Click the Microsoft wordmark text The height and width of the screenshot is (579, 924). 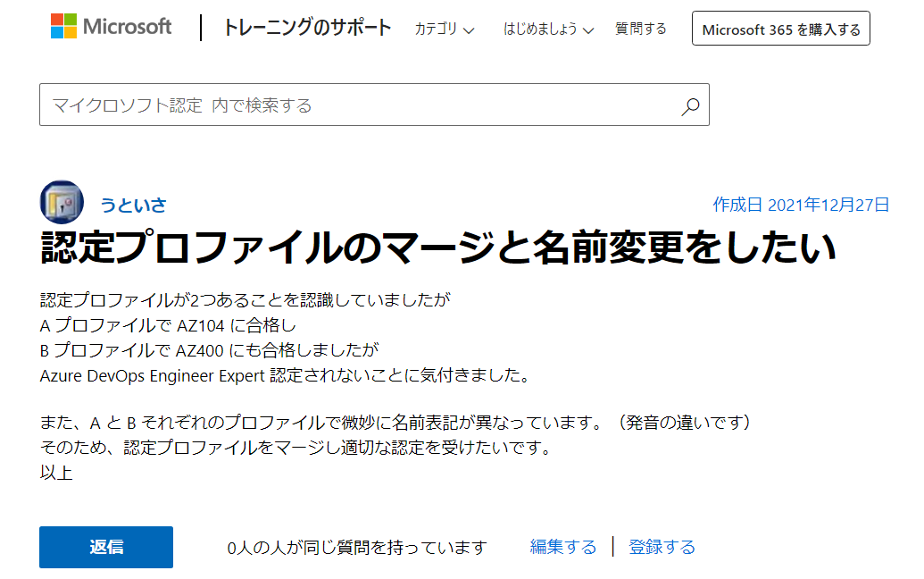point(127,27)
